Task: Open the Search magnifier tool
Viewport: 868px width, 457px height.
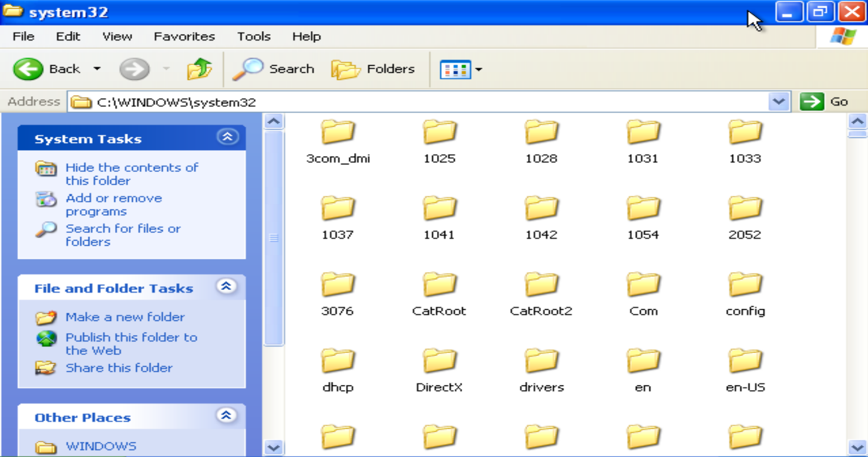Action: coord(248,69)
